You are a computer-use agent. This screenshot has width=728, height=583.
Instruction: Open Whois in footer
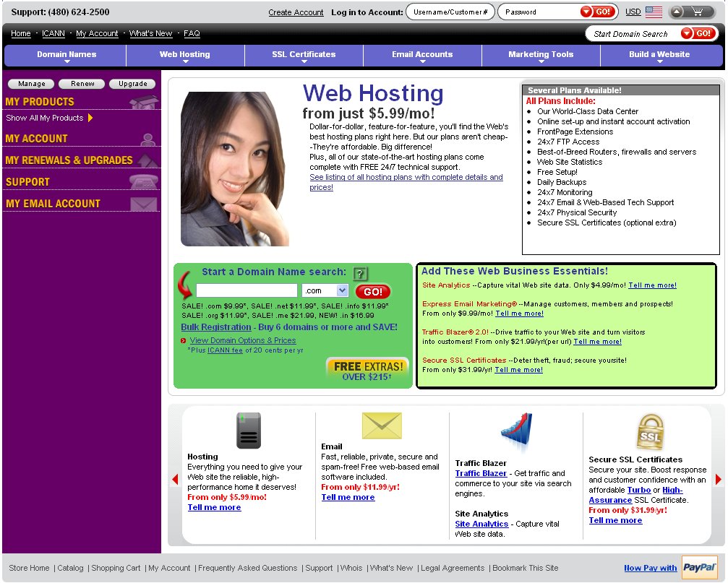(x=351, y=568)
